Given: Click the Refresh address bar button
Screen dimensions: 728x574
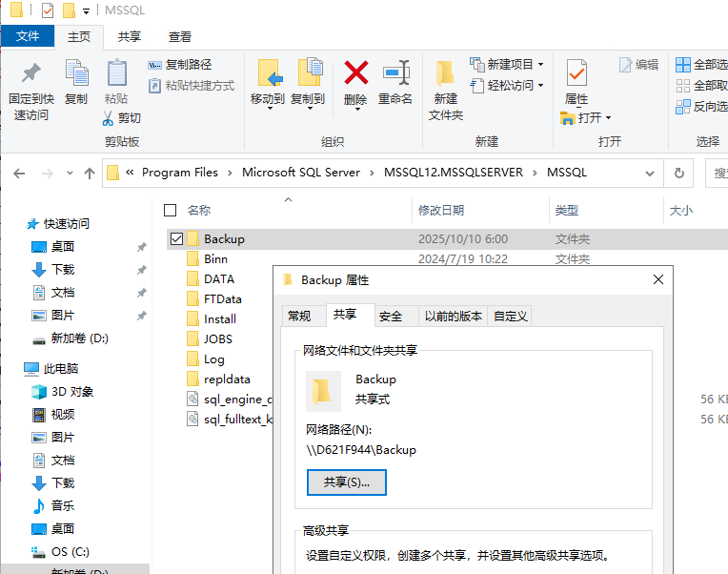Looking at the screenshot, I should click(x=678, y=174).
